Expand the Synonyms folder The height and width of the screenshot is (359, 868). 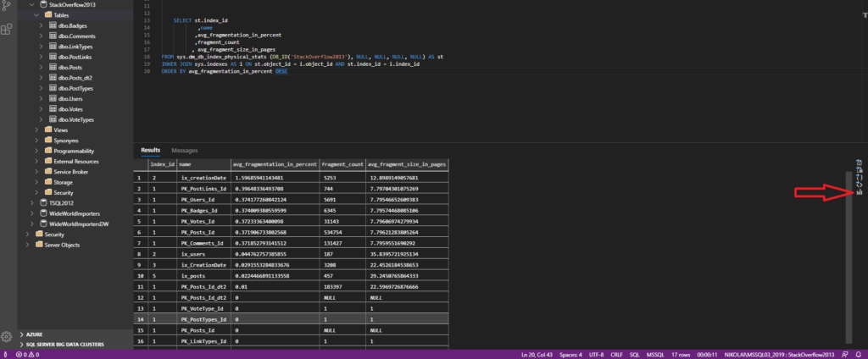coord(36,141)
